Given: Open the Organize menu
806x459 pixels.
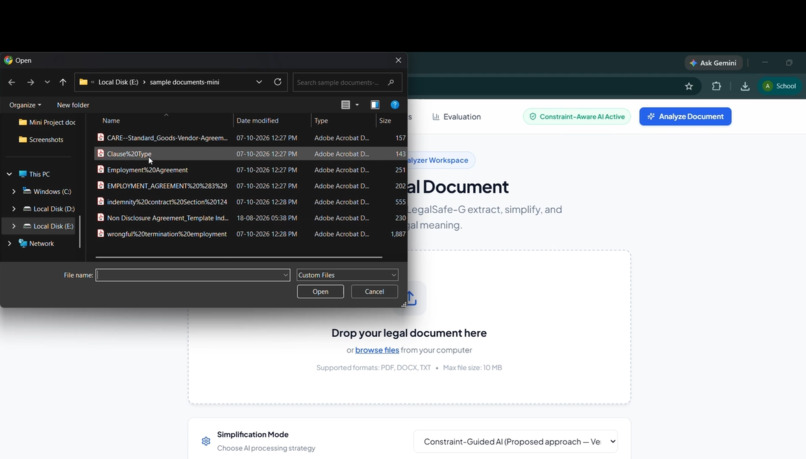Looking at the screenshot, I should [x=25, y=105].
